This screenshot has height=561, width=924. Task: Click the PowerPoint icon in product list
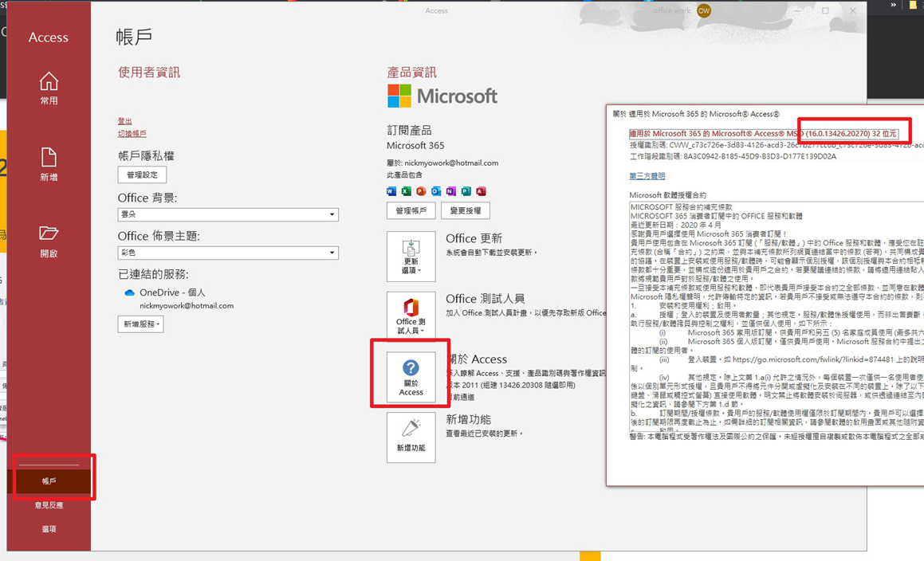point(421,191)
